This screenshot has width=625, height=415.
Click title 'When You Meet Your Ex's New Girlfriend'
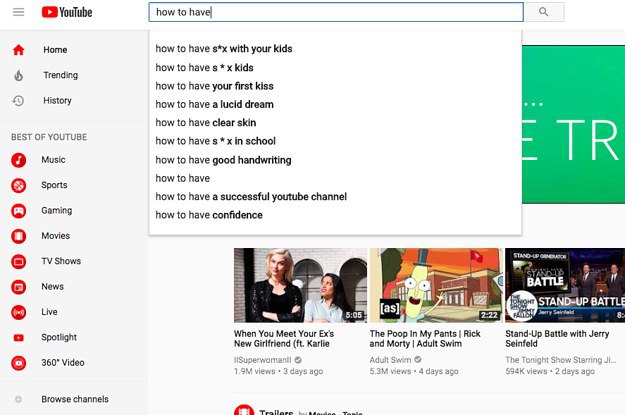pyautogui.click(x=284, y=338)
